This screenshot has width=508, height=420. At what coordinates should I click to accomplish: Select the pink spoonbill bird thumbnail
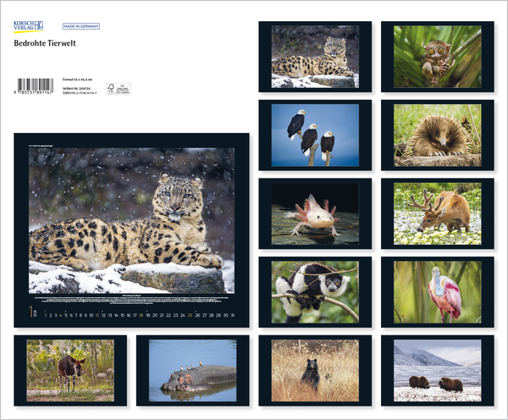pyautogui.click(x=437, y=292)
